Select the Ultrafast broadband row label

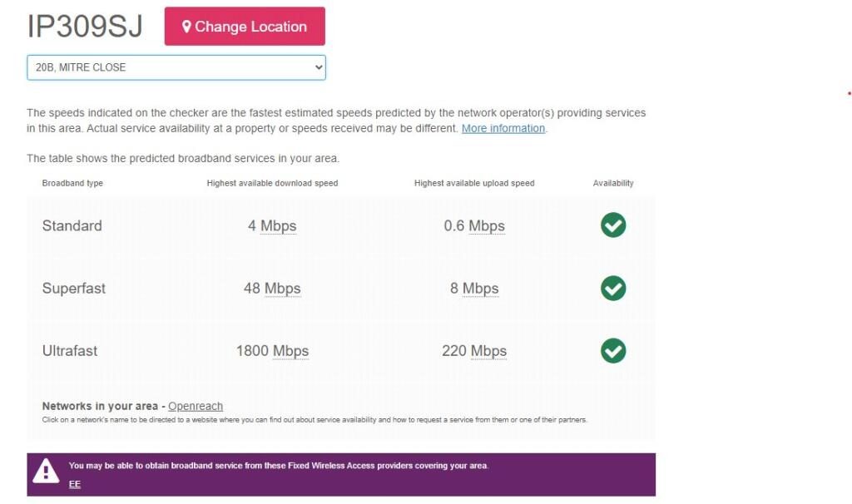[70, 351]
